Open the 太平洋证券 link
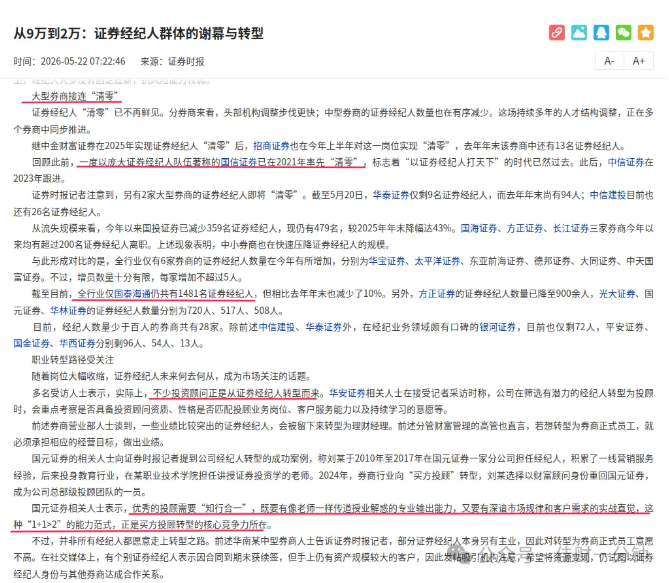669x583 pixels. click(x=438, y=261)
